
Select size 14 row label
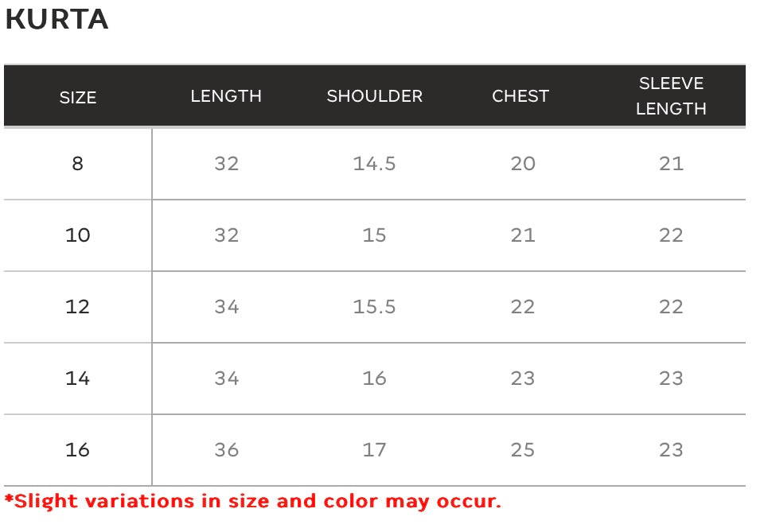(77, 379)
